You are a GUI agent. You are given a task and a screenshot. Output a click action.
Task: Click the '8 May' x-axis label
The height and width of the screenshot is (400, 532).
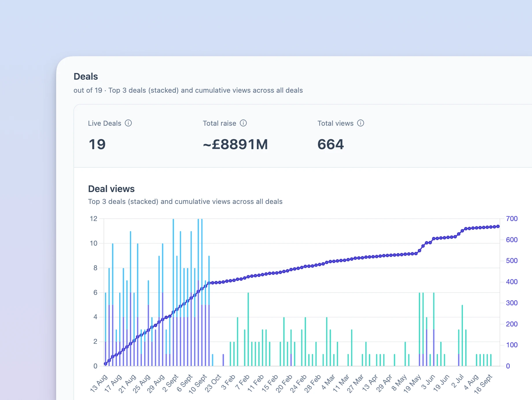(399, 382)
